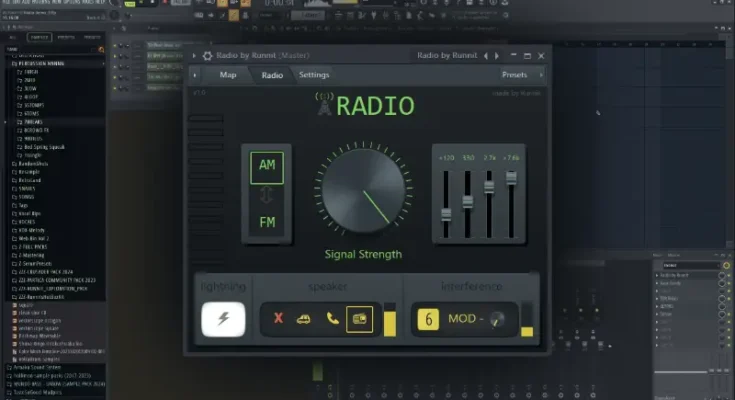Image resolution: width=735 pixels, height=400 pixels.
Task: Click the lightning bolt button
Action: (x=223, y=320)
